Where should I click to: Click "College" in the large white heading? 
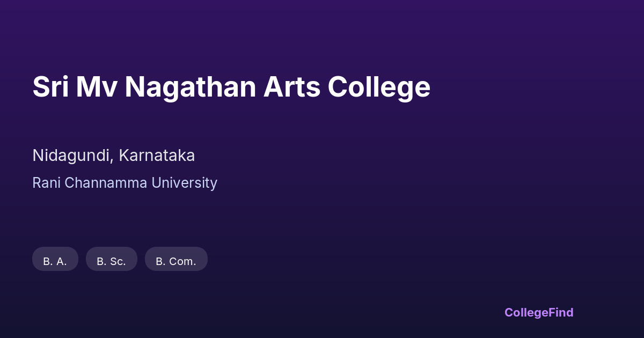point(379,87)
